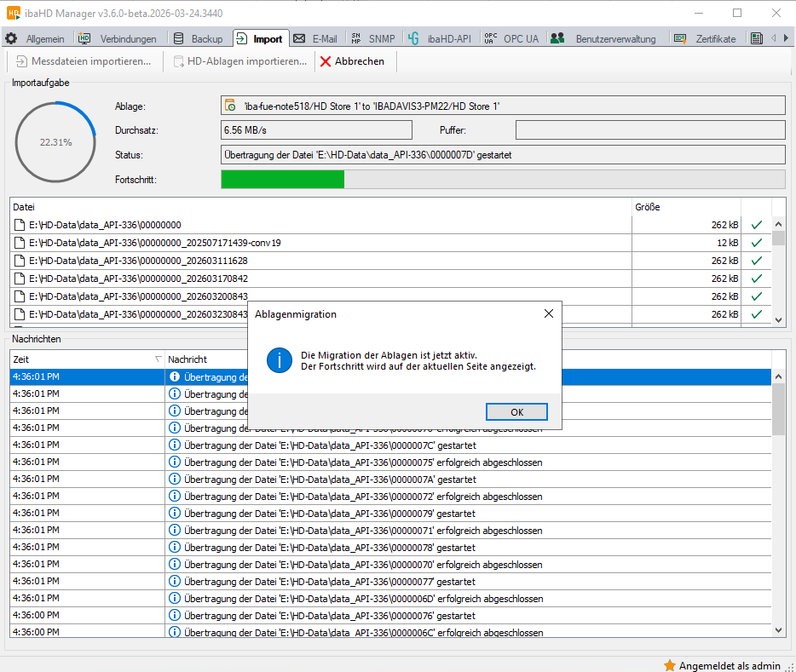
Task: Click the Benutzerverwaltung users icon
Action: pyautogui.click(x=557, y=39)
